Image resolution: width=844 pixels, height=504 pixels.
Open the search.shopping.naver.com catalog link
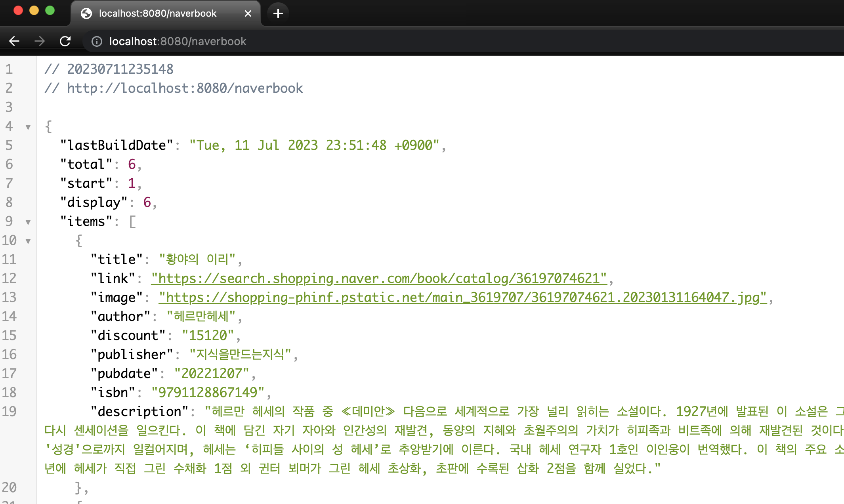[x=378, y=279]
